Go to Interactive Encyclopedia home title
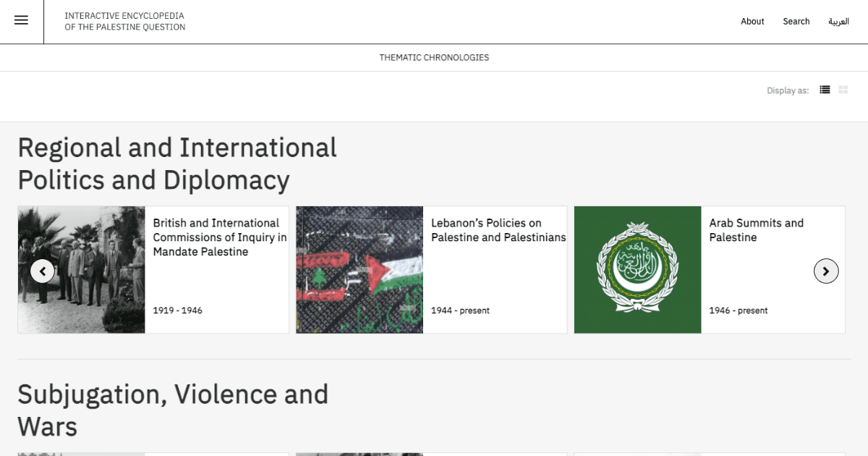868x456 pixels. [124, 22]
